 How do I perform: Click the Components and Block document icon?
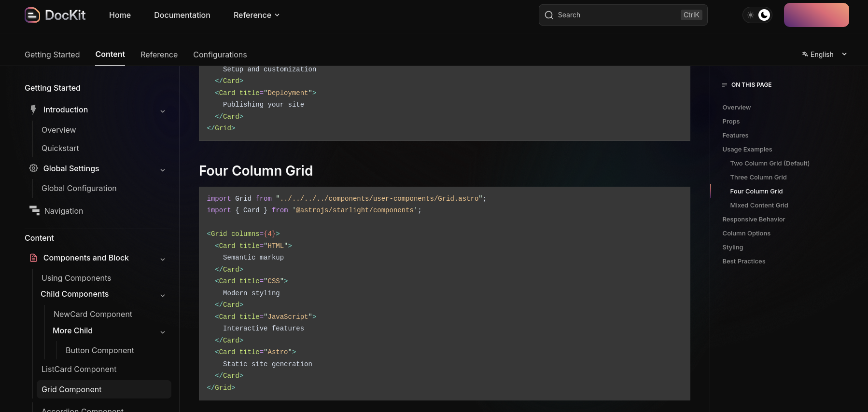click(x=33, y=258)
